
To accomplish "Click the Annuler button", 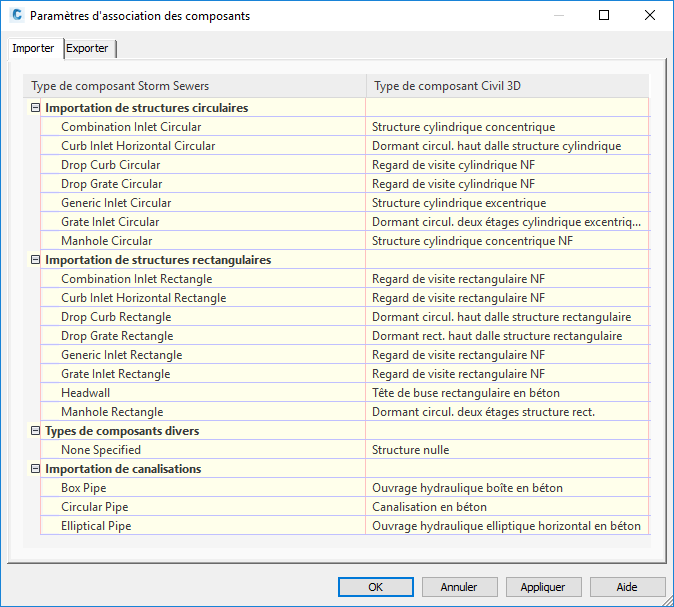I will 459,587.
